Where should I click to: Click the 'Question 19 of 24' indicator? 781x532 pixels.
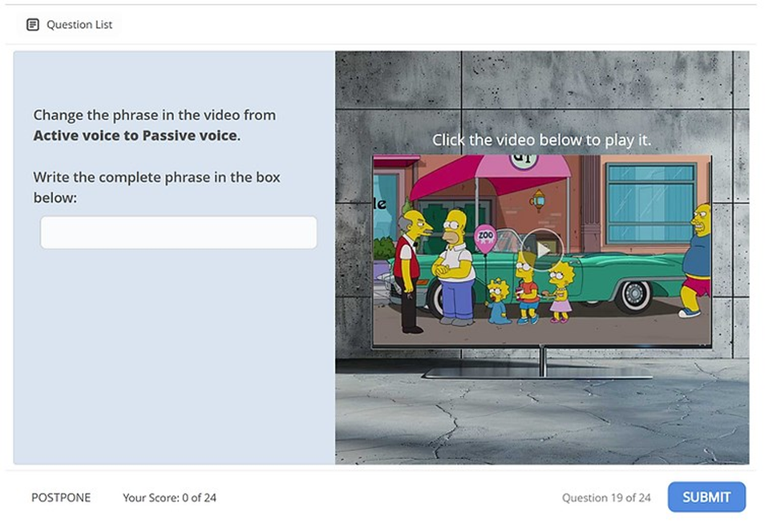click(x=606, y=498)
